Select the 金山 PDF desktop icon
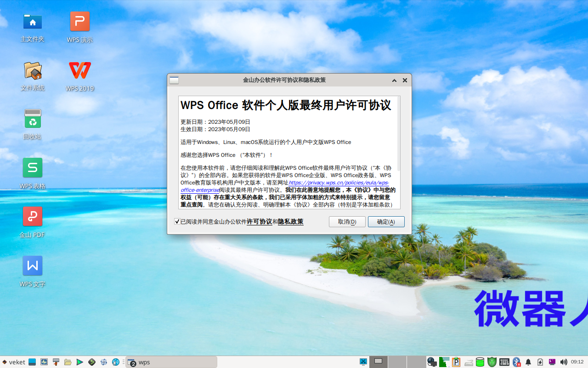 [x=33, y=222]
